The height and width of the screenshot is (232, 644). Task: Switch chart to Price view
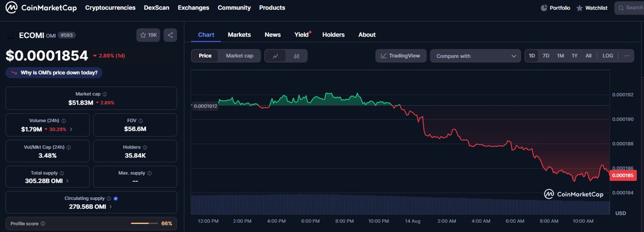point(205,56)
